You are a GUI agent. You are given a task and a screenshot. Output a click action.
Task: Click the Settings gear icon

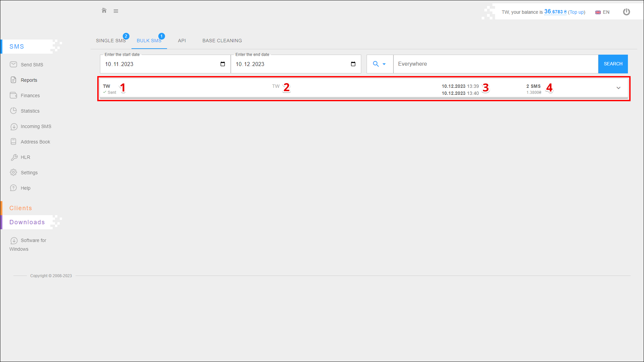(x=13, y=172)
